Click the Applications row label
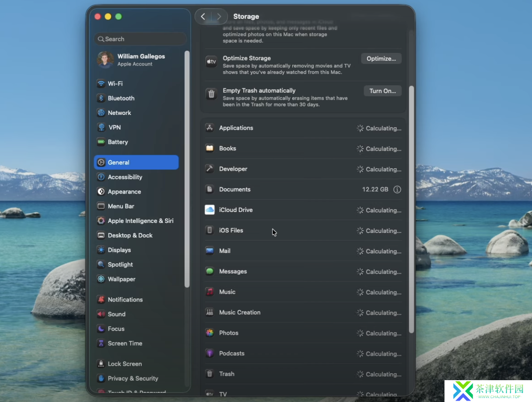 (236, 128)
